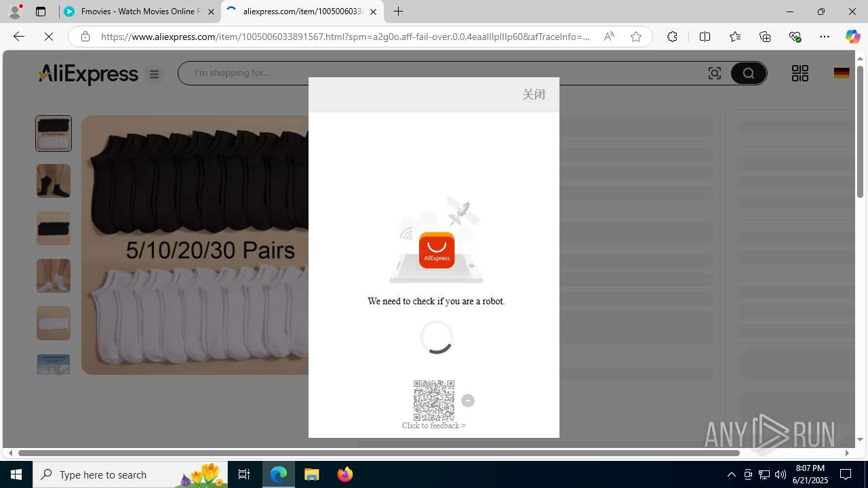
Task: Go to the AliExpress logo home link
Action: tap(87, 74)
